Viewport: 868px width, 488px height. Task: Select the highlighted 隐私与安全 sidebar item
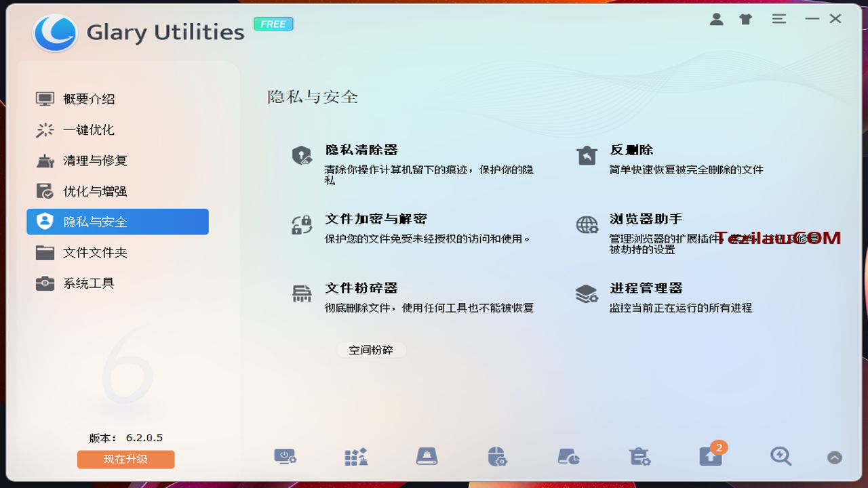point(117,222)
